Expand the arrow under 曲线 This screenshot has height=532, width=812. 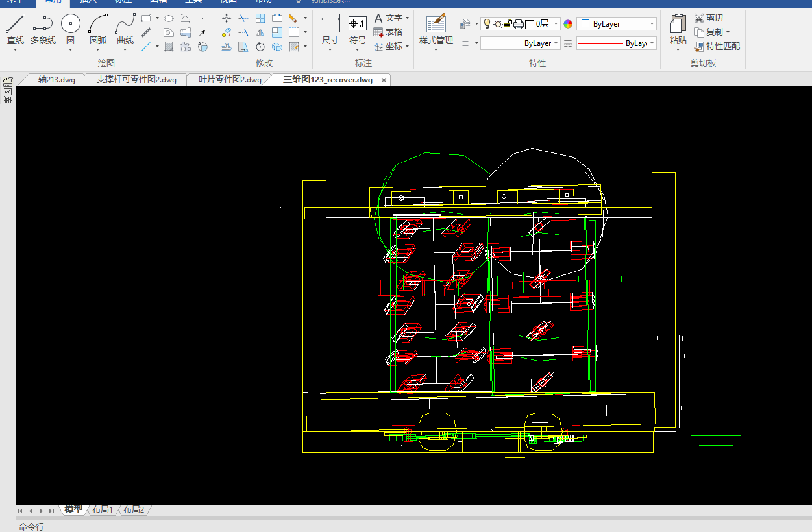pos(125,49)
